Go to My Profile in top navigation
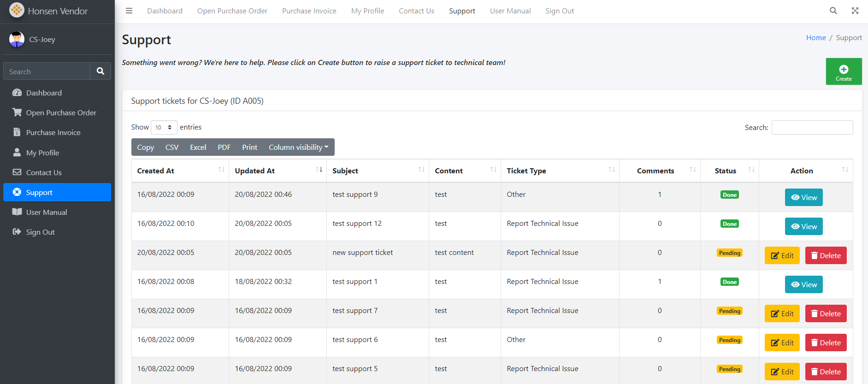The height and width of the screenshot is (384, 868). [367, 11]
